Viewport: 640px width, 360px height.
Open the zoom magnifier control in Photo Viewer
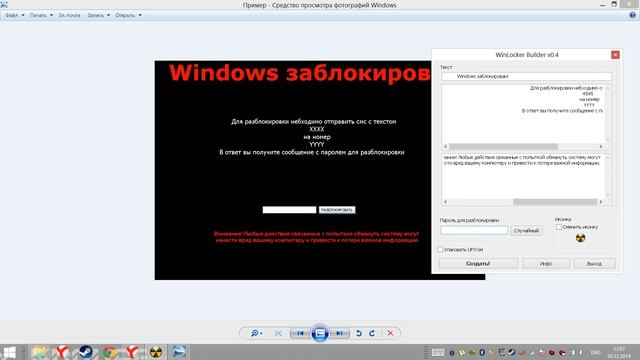(256, 333)
